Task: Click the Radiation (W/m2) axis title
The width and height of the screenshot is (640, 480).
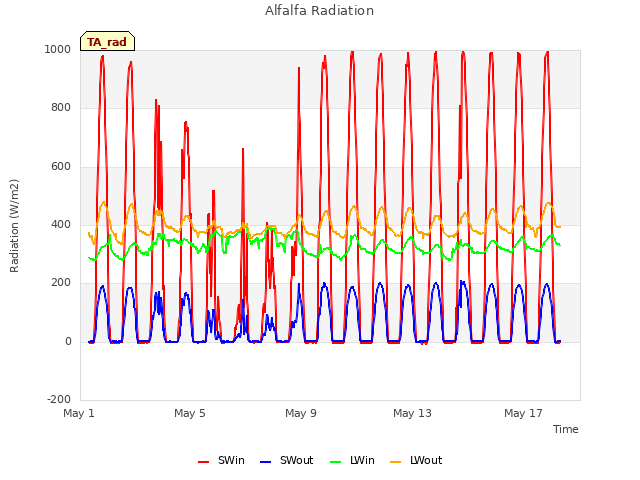Action: (x=14, y=226)
